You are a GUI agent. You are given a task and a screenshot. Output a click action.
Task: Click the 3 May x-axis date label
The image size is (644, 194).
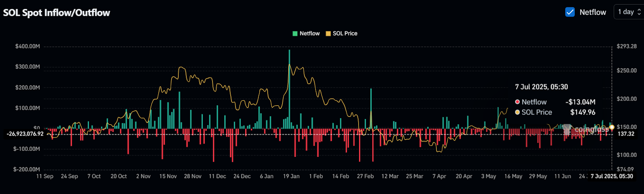pyautogui.click(x=489, y=176)
